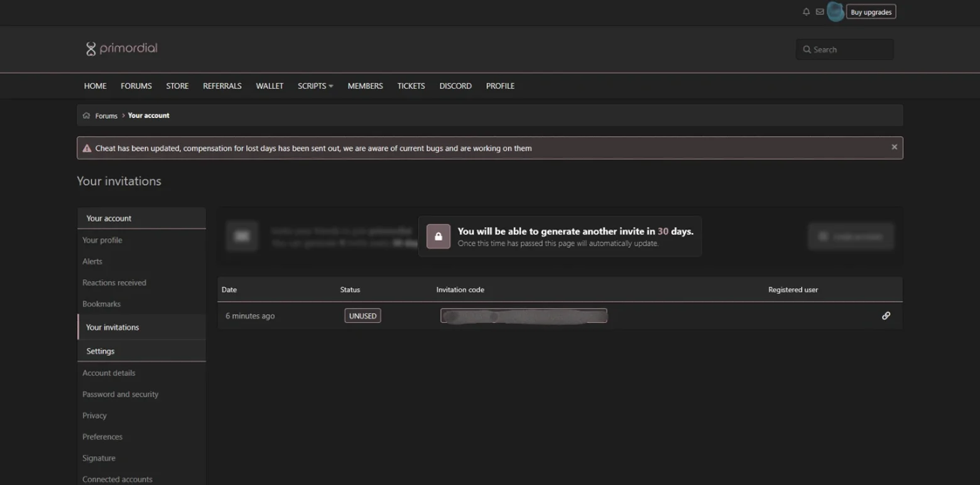Viewport: 980px width, 485px height.
Task: Expand the SCRIPTS dropdown menu
Action: tap(315, 86)
